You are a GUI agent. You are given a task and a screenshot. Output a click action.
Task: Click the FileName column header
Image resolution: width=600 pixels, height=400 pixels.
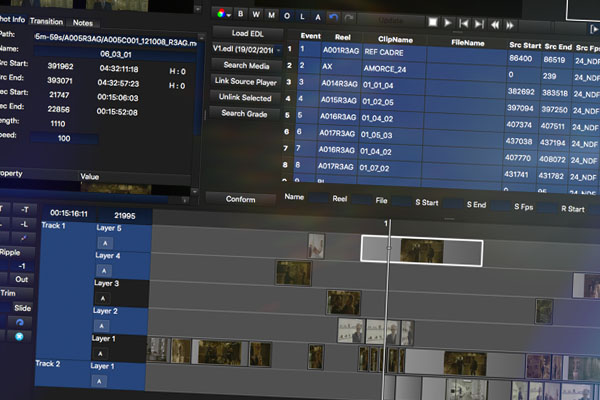[468, 43]
